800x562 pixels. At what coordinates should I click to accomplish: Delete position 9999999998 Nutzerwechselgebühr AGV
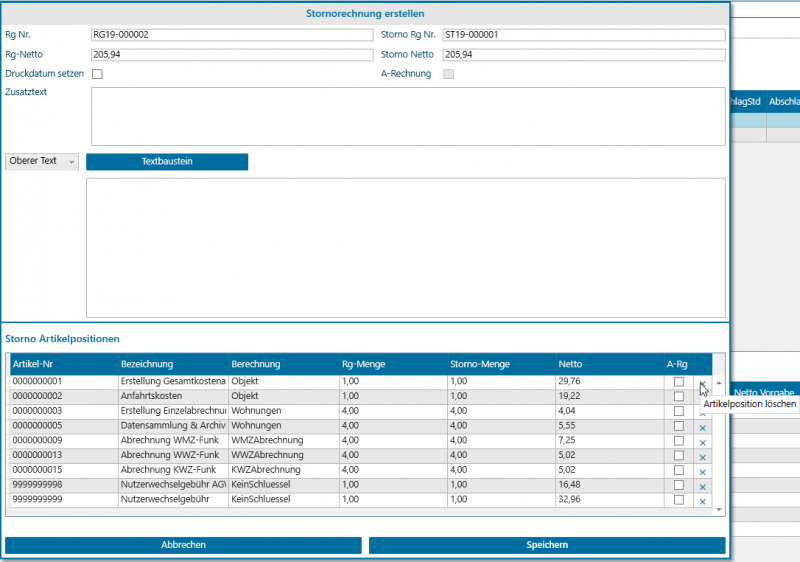(703, 487)
